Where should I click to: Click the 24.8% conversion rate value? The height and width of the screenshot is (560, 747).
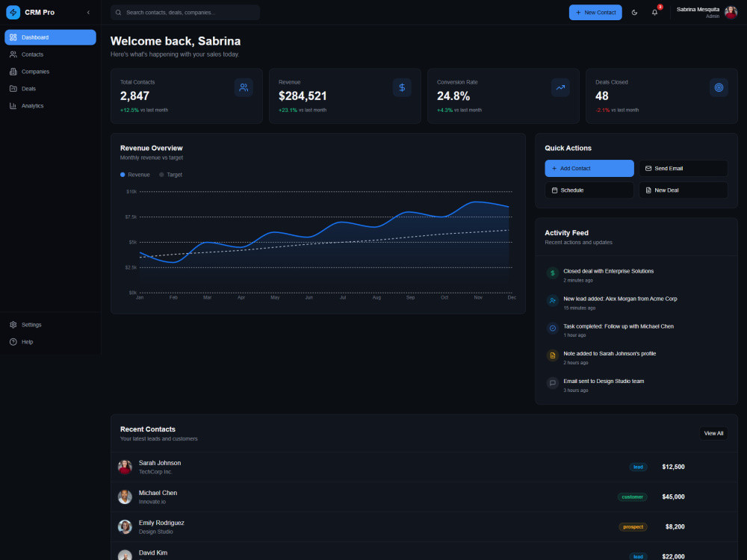click(x=453, y=96)
